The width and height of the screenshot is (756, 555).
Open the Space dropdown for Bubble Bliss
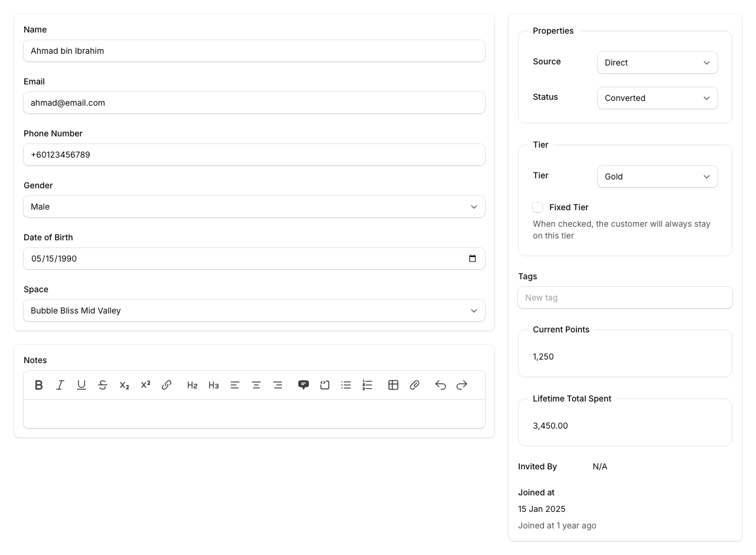254,311
